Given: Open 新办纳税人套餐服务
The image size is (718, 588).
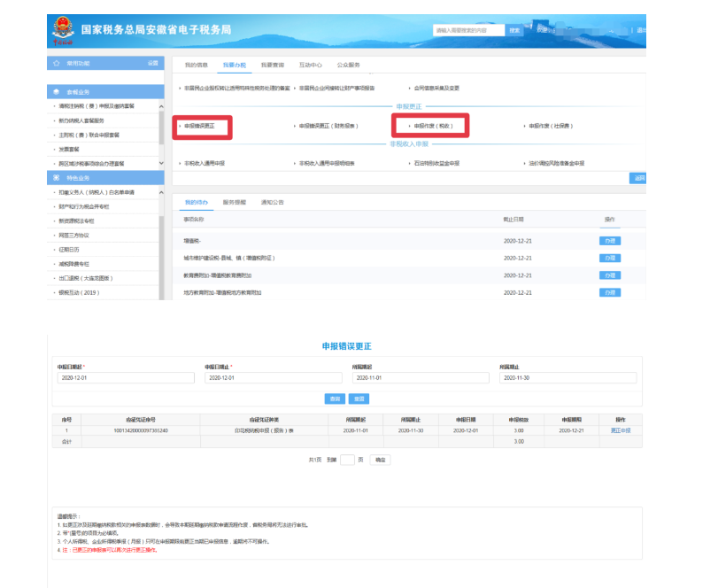Looking at the screenshot, I should [81, 120].
